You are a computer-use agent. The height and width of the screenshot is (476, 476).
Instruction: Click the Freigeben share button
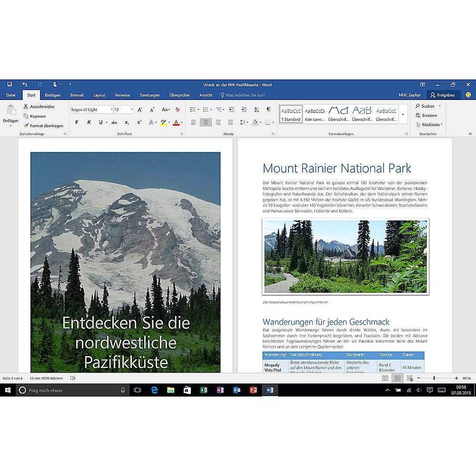[x=443, y=95]
